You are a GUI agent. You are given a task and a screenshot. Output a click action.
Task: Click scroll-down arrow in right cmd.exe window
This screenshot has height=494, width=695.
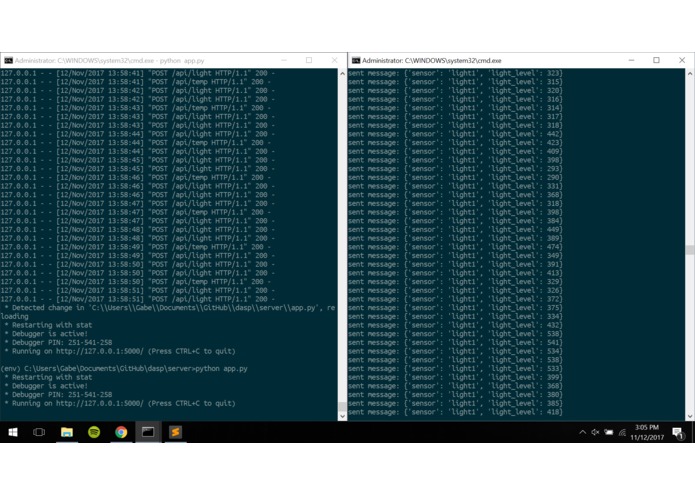pos(690,416)
